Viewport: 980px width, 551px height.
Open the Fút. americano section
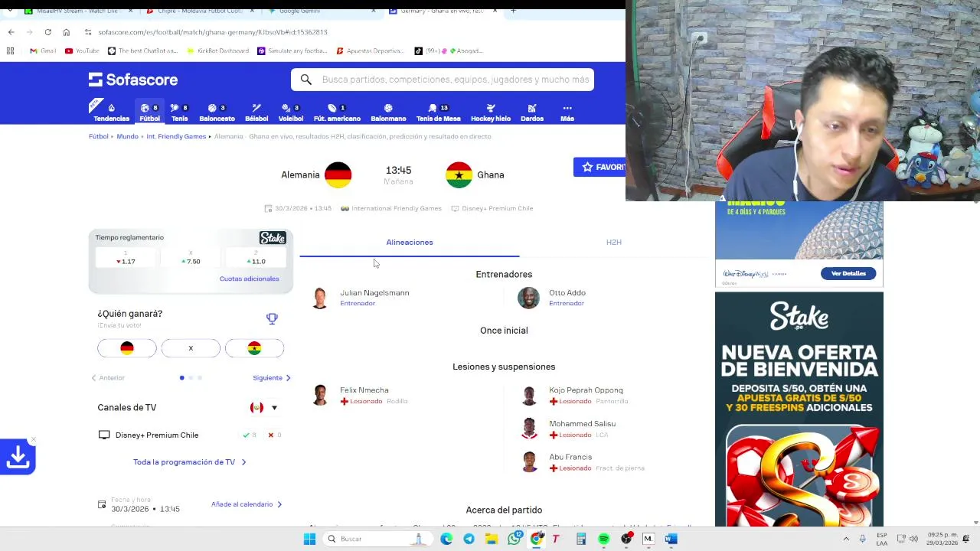pos(337,112)
